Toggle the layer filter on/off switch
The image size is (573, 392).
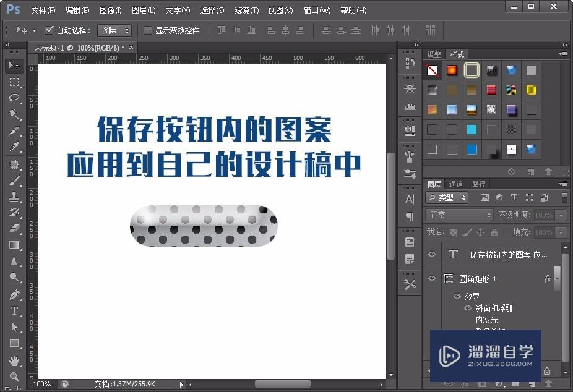(x=564, y=197)
